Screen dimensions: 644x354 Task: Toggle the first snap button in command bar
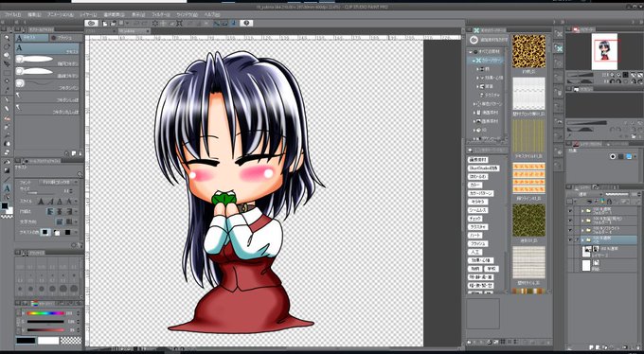tap(217, 24)
